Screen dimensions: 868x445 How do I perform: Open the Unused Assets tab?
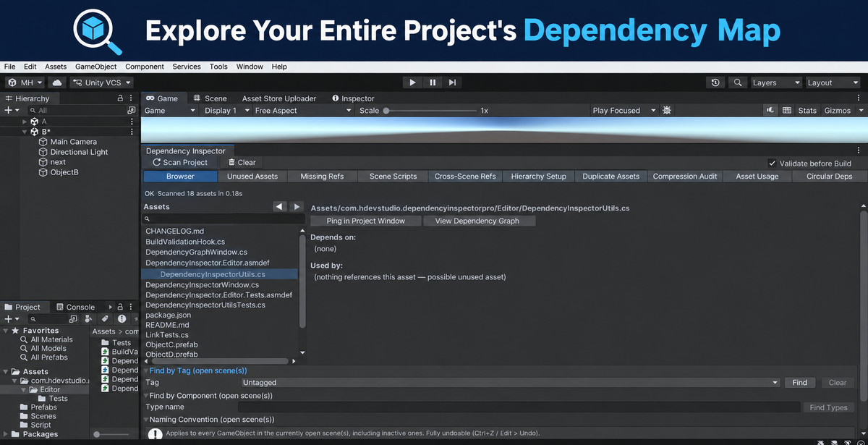pyautogui.click(x=252, y=176)
